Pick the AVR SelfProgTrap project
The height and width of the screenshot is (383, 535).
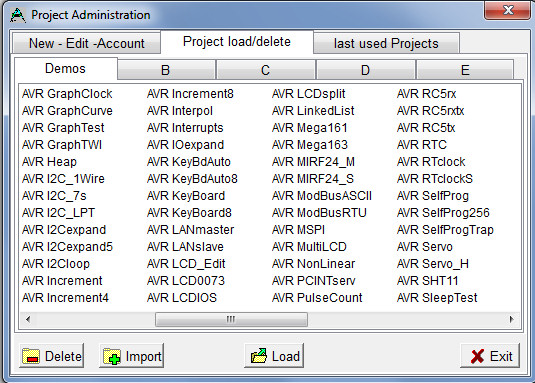click(x=445, y=230)
